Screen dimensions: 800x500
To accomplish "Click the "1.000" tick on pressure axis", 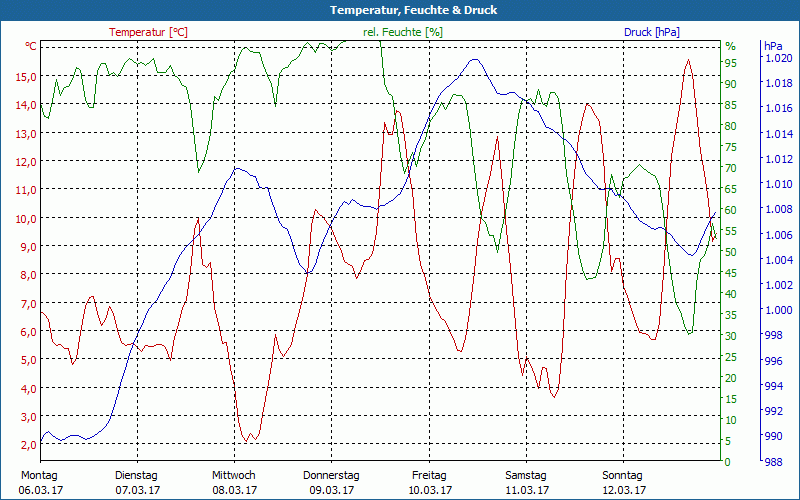I will pyautogui.click(x=777, y=310).
